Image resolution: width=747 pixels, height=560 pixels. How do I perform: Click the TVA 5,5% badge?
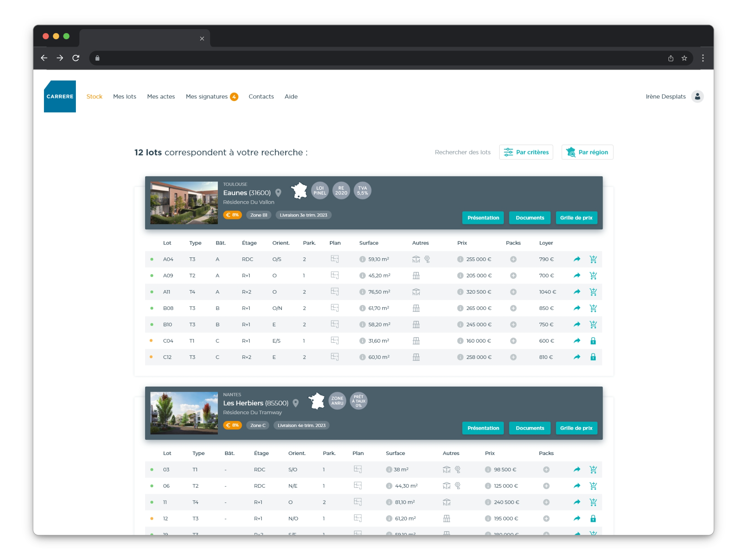pos(362,191)
